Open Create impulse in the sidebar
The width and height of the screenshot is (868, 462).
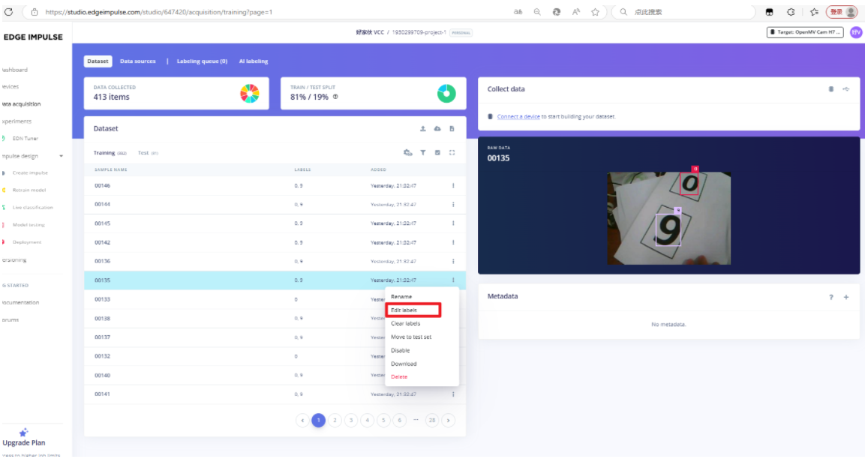pos(30,172)
